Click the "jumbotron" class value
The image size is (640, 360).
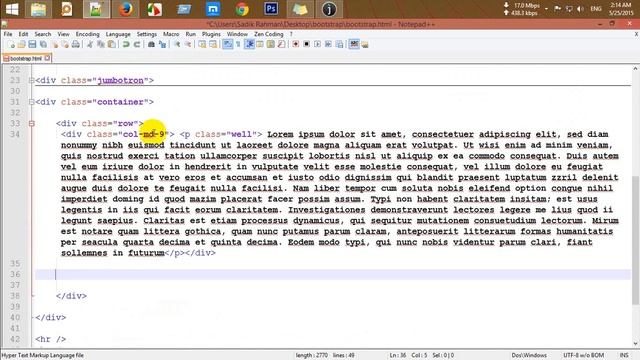click(x=120, y=80)
